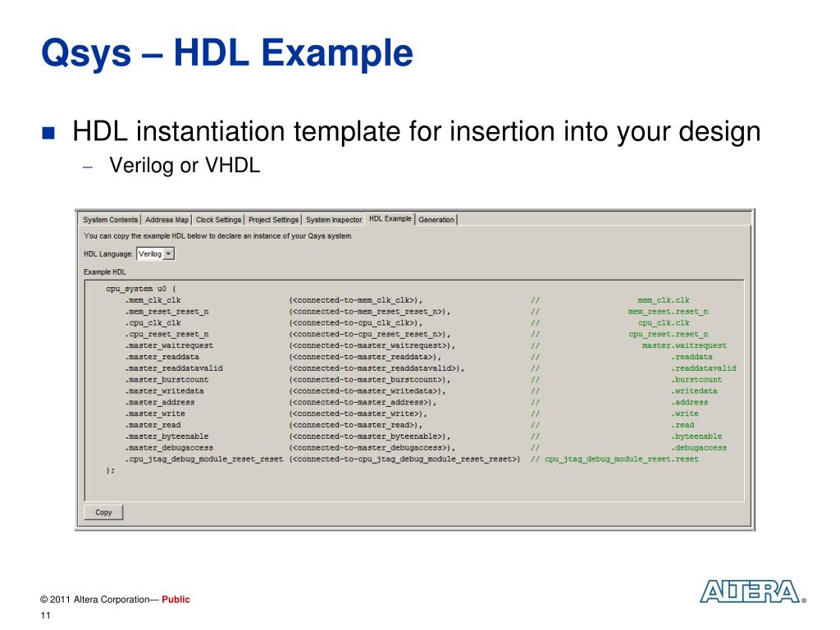This screenshot has width=840, height=630.
Task: Open the HDL Language dropdown
Action: tap(155, 254)
